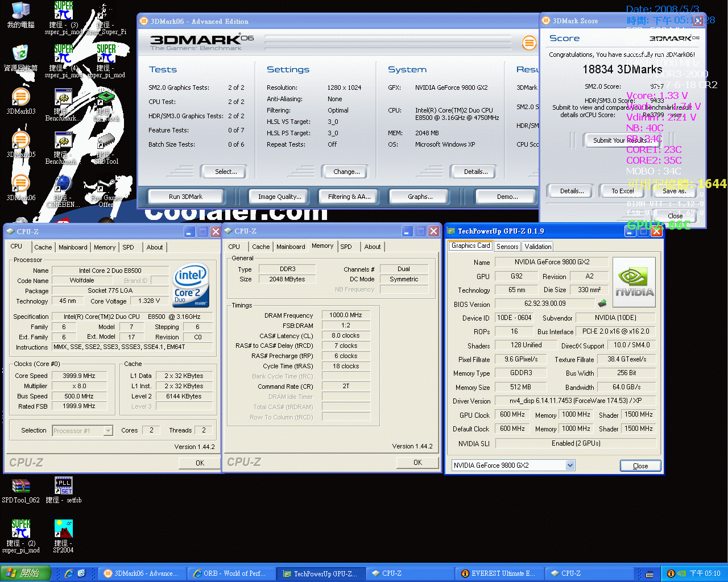728x582 pixels.
Task: Open the GeForce 9800 GX2 GPU selector dropdown
Action: click(570, 465)
